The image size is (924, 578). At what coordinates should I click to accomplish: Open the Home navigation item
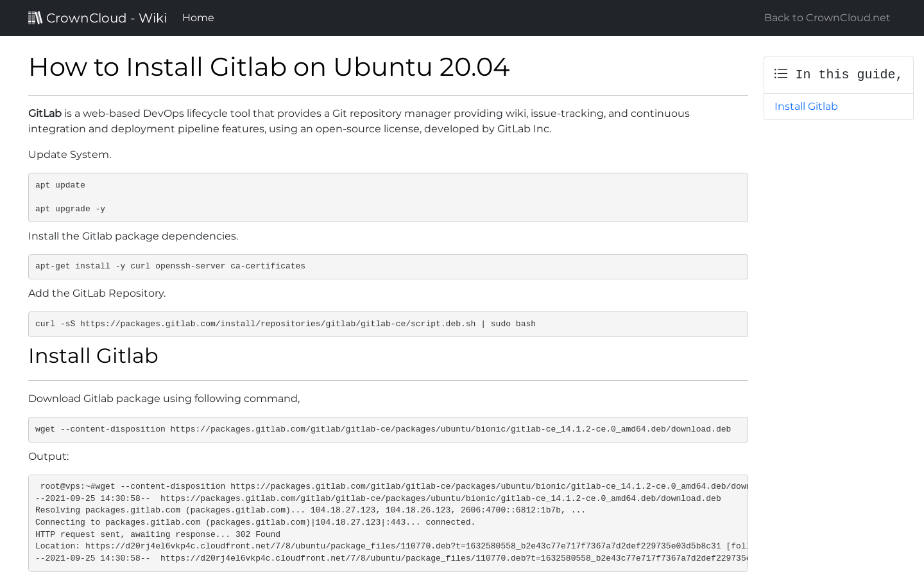(198, 17)
